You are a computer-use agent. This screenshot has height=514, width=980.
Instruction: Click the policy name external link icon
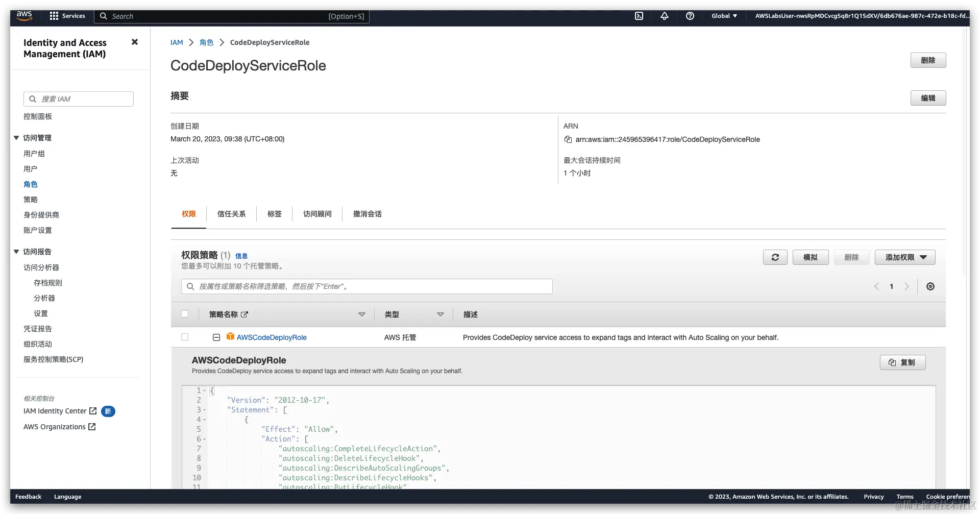244,314
